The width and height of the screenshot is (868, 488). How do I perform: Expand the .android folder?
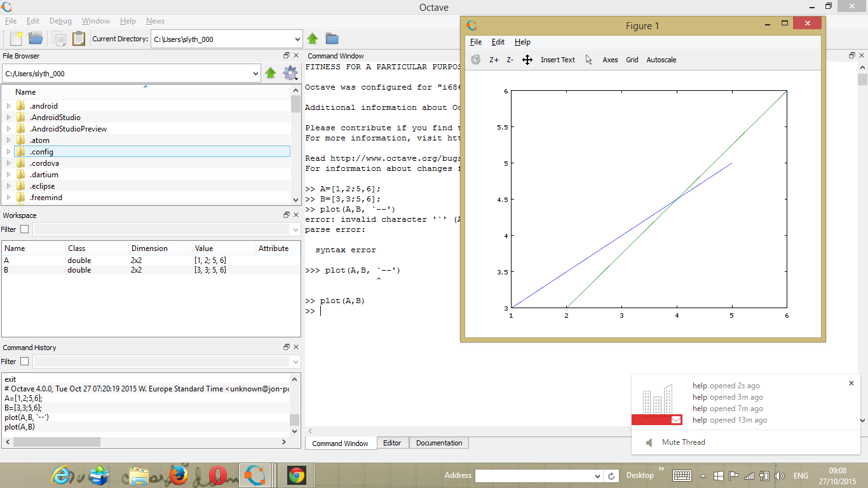pyautogui.click(x=9, y=106)
